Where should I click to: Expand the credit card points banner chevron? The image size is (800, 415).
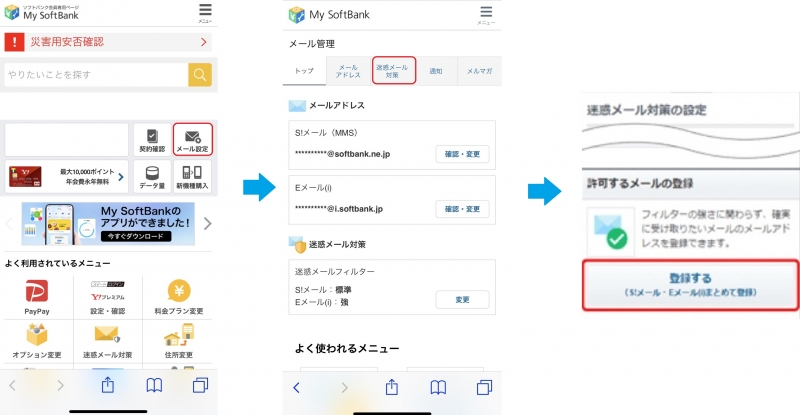[121, 177]
